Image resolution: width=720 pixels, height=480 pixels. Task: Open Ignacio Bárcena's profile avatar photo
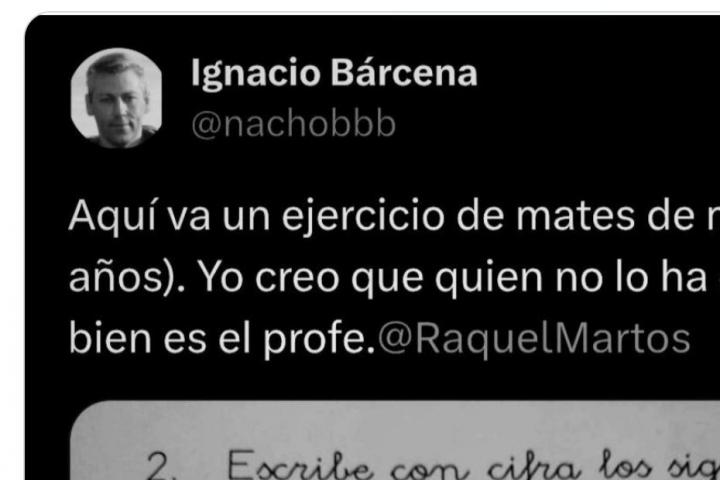117,98
